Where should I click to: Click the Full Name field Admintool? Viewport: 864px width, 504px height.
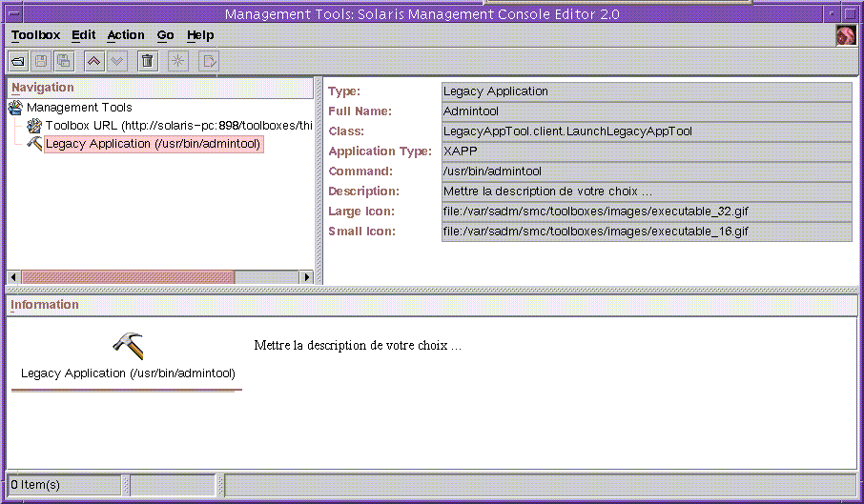(647, 111)
